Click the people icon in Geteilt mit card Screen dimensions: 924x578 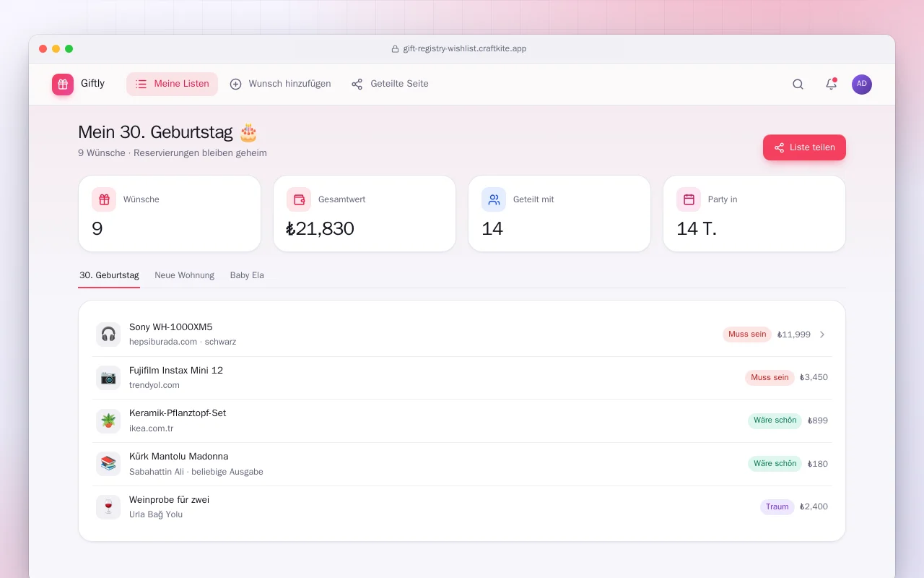tap(494, 199)
